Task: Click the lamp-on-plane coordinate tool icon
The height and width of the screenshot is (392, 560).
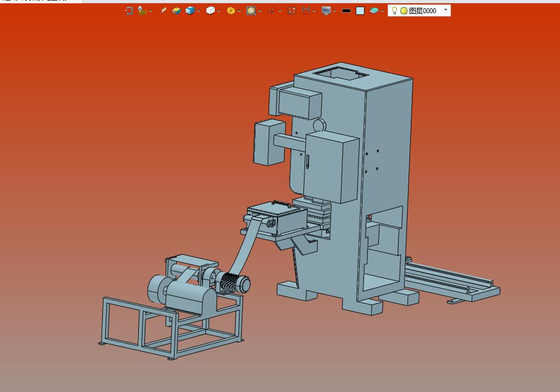Action: tap(142, 10)
